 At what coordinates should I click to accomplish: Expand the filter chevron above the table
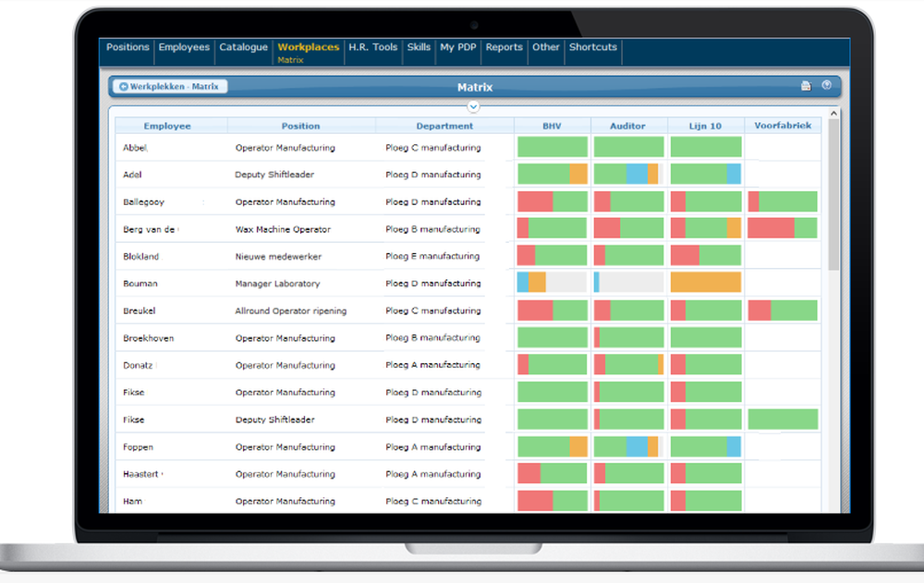[473, 106]
